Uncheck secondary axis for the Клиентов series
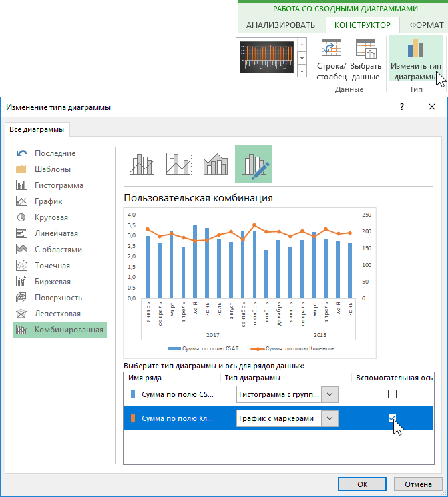 coord(393,418)
